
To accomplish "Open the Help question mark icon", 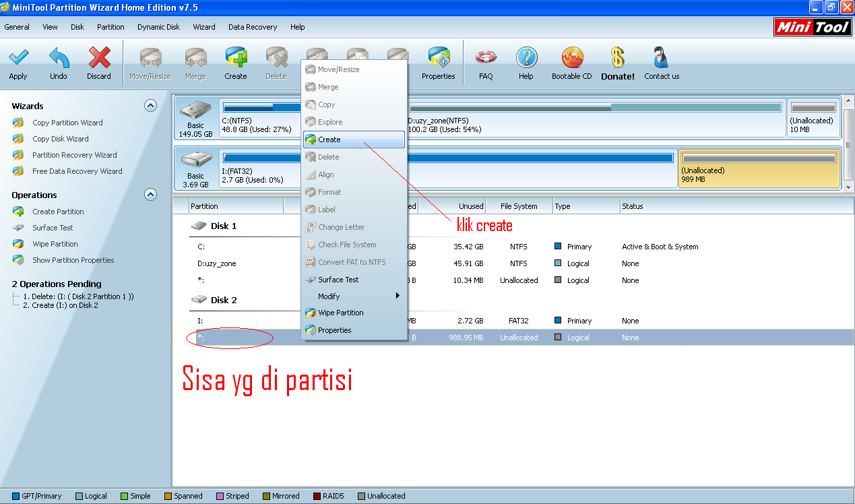I will pyautogui.click(x=526, y=58).
